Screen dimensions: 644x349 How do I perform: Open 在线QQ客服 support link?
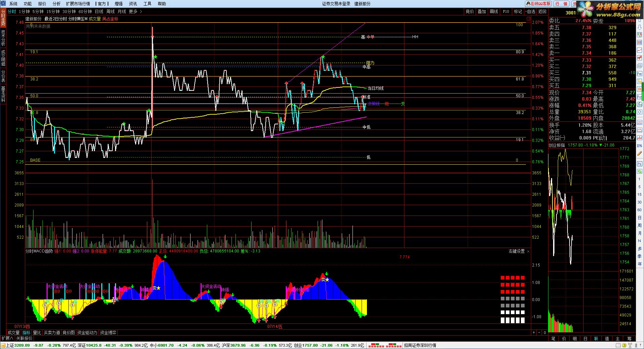tap(538, 4)
